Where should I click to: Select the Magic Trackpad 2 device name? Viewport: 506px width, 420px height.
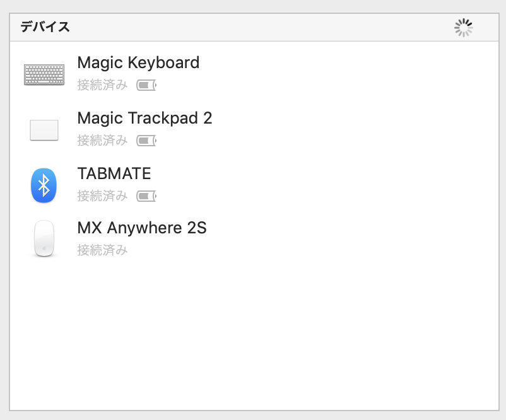pos(144,119)
